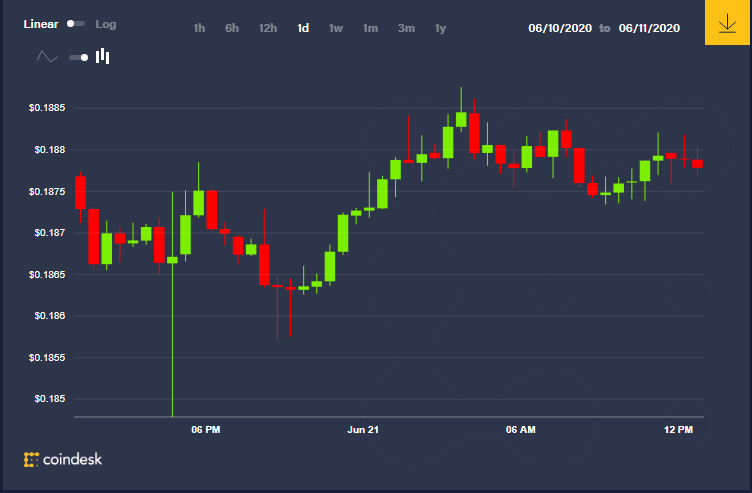752x493 pixels.
Task: Toggle the Linear/Log scale switch
Action: 76,23
